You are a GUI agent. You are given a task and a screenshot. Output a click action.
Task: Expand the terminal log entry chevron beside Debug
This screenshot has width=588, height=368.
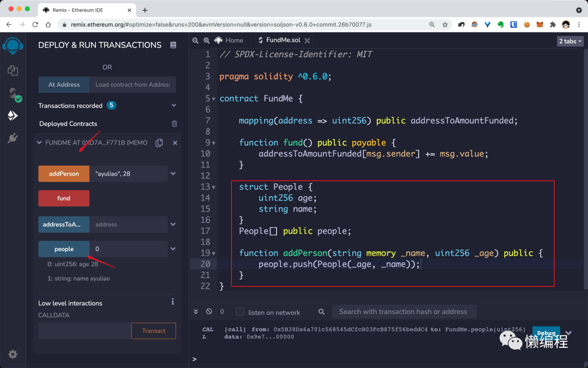tap(568, 333)
